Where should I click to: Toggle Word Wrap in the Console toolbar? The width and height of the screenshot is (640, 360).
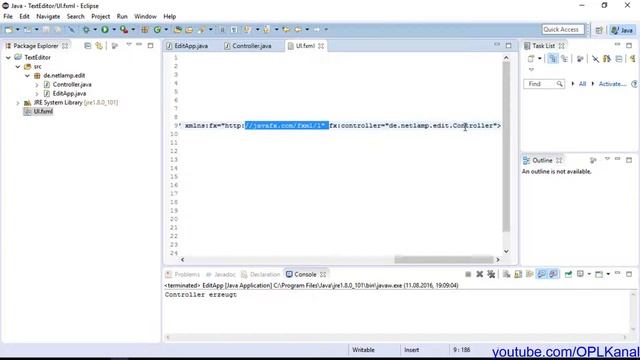click(530, 274)
